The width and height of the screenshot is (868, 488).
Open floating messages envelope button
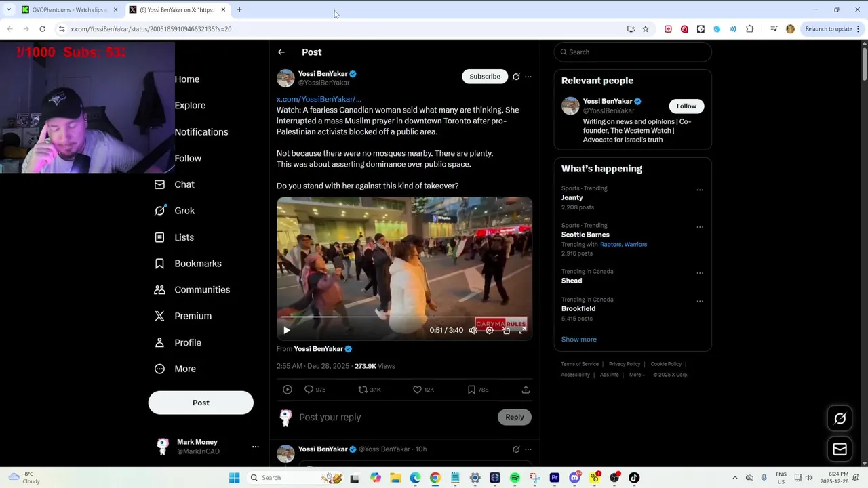pos(840,449)
